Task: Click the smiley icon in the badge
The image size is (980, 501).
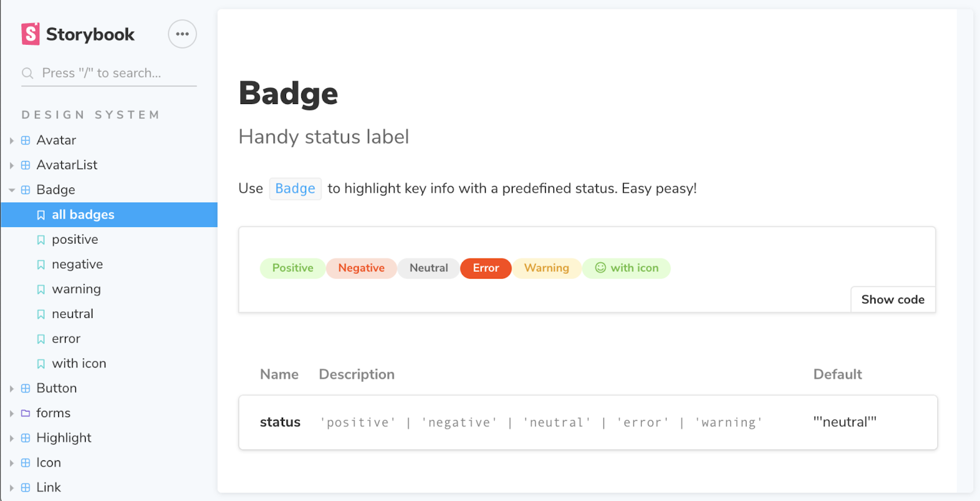Action: tap(600, 268)
